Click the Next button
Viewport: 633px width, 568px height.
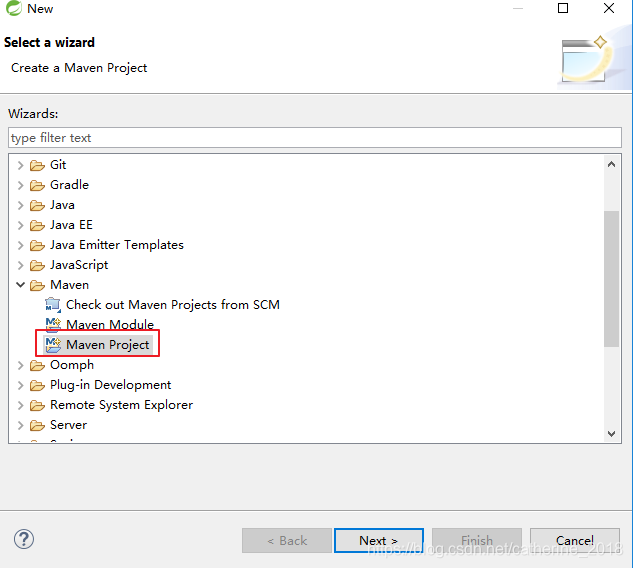point(379,540)
